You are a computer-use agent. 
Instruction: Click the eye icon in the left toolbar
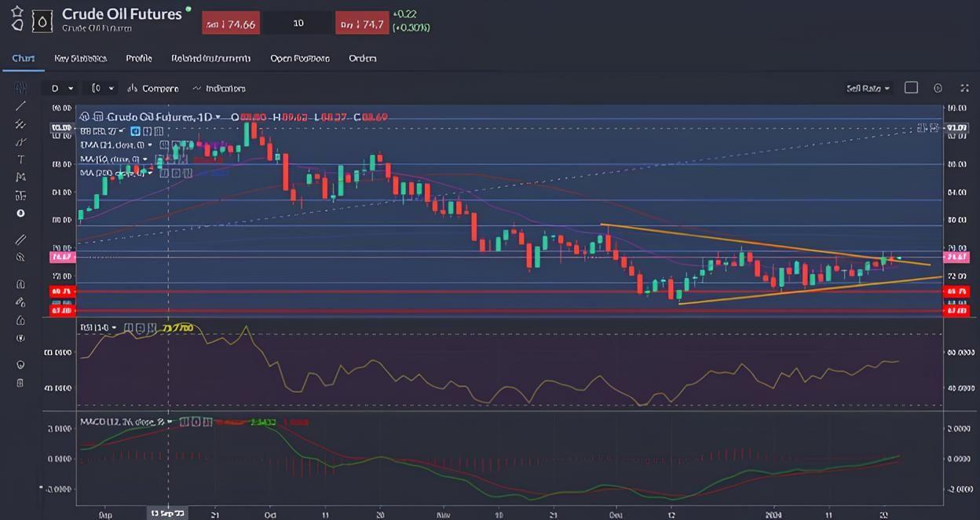(20, 364)
